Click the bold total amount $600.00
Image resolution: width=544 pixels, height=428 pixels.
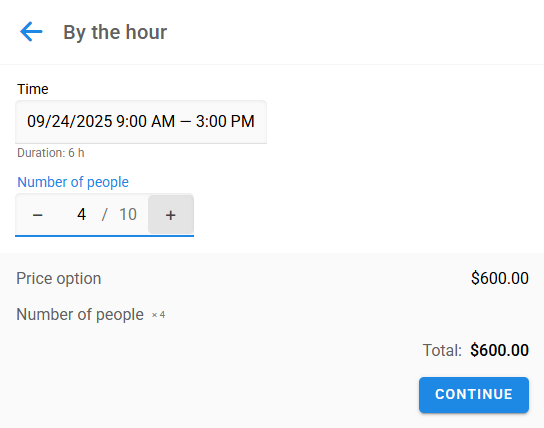500,350
